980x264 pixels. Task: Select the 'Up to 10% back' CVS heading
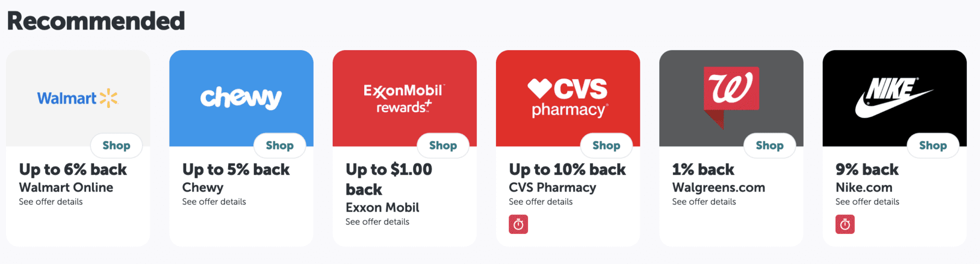point(567,170)
